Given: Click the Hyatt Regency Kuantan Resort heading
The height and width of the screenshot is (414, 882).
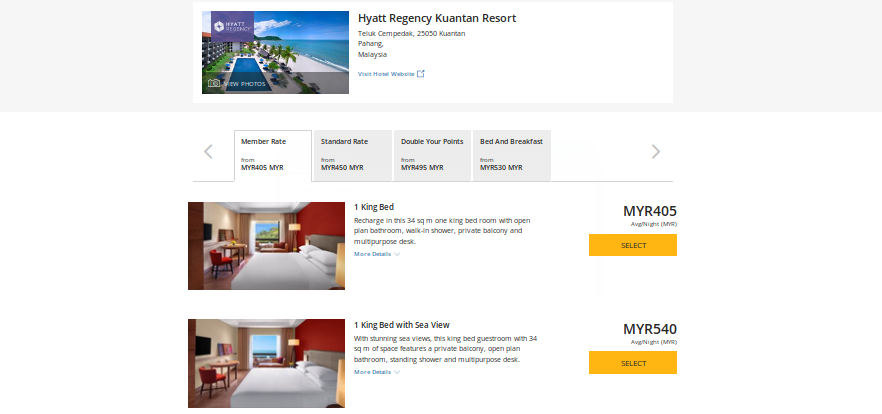Looking at the screenshot, I should (x=437, y=18).
